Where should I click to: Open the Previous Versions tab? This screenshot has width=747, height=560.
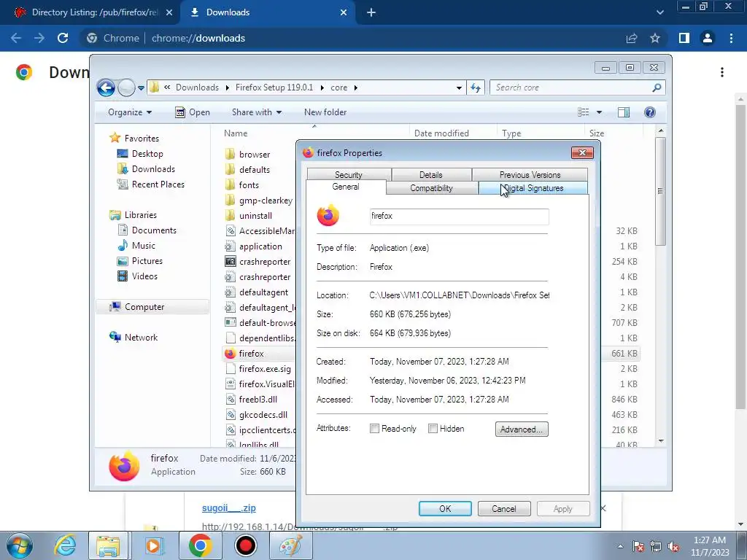[x=530, y=175]
